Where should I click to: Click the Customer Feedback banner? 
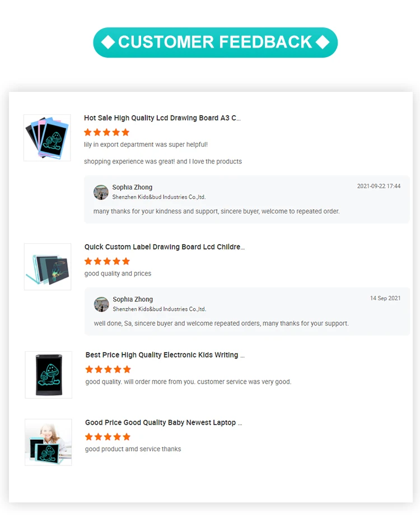215,43
